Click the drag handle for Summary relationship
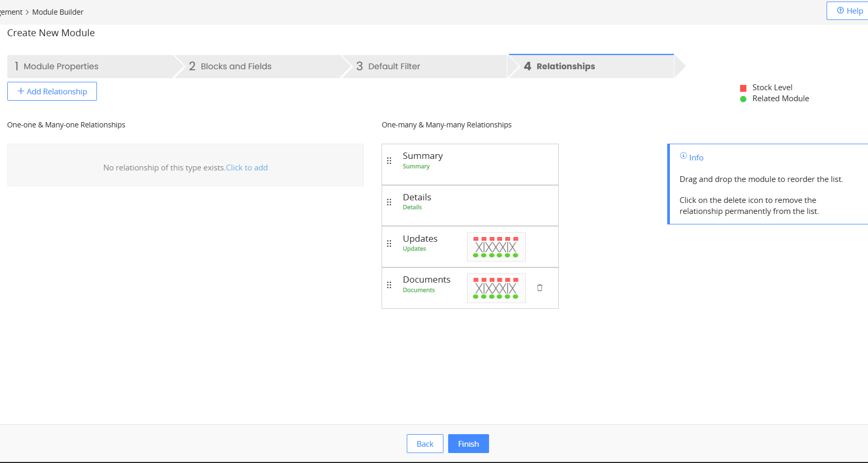Viewport: 868px width, 463px height. [x=389, y=161]
